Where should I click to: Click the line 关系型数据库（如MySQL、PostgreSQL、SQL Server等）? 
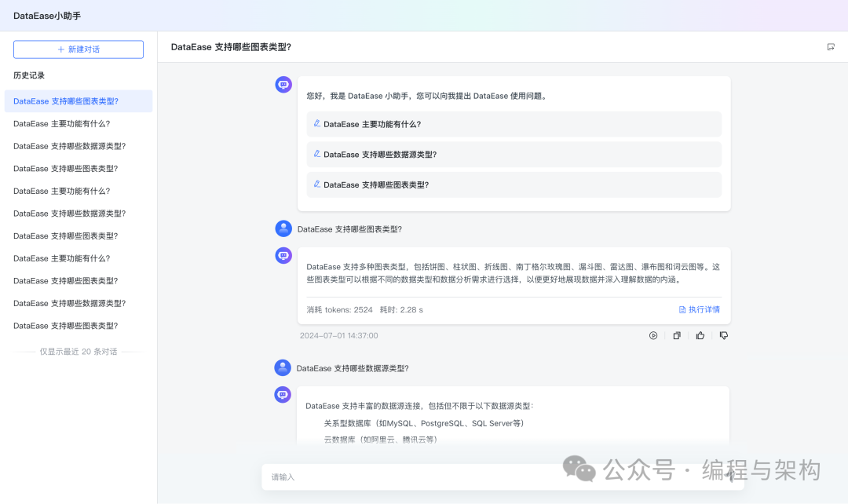pyautogui.click(x=424, y=423)
